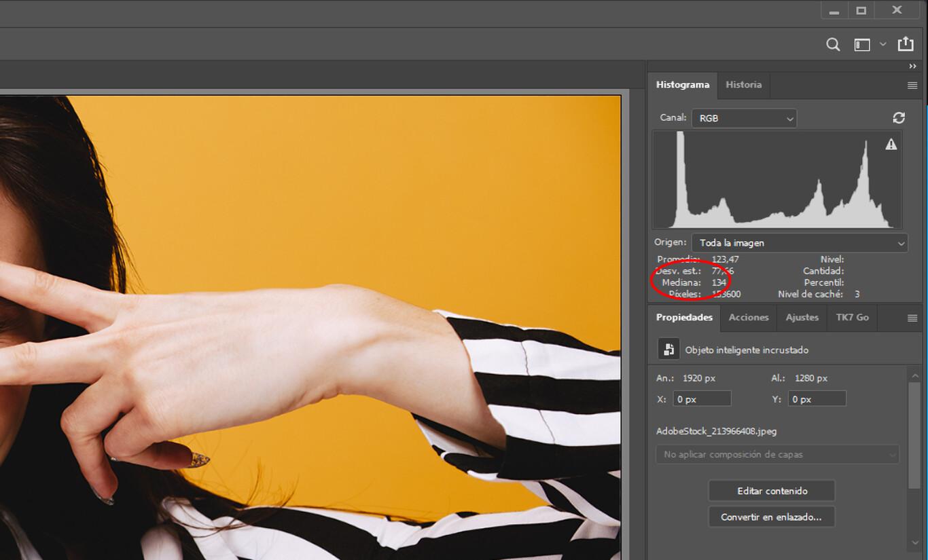
Task: Open the Propiedades panel menu
Action: [x=912, y=317]
